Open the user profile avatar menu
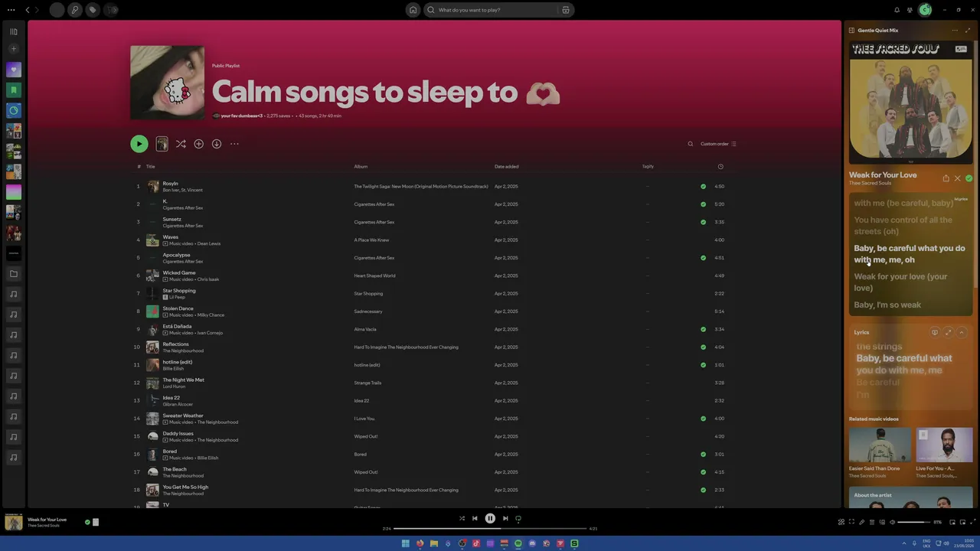 tap(925, 10)
